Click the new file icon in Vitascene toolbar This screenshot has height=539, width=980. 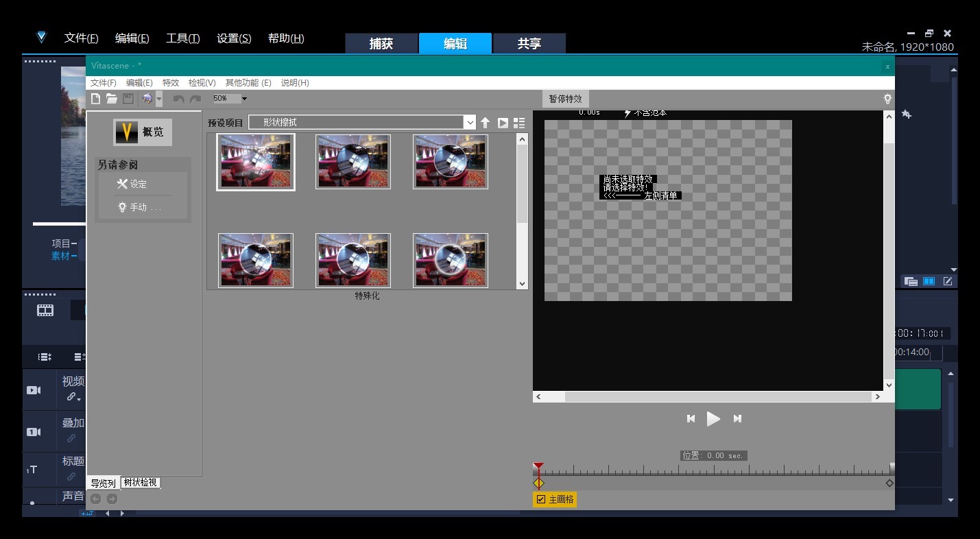pyautogui.click(x=96, y=99)
